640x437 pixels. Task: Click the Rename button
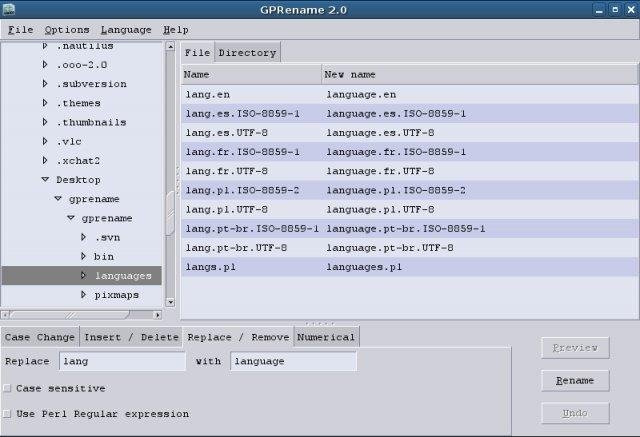coord(575,380)
